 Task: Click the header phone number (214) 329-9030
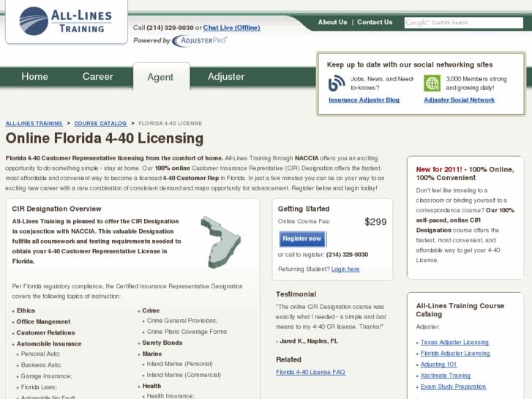(170, 28)
